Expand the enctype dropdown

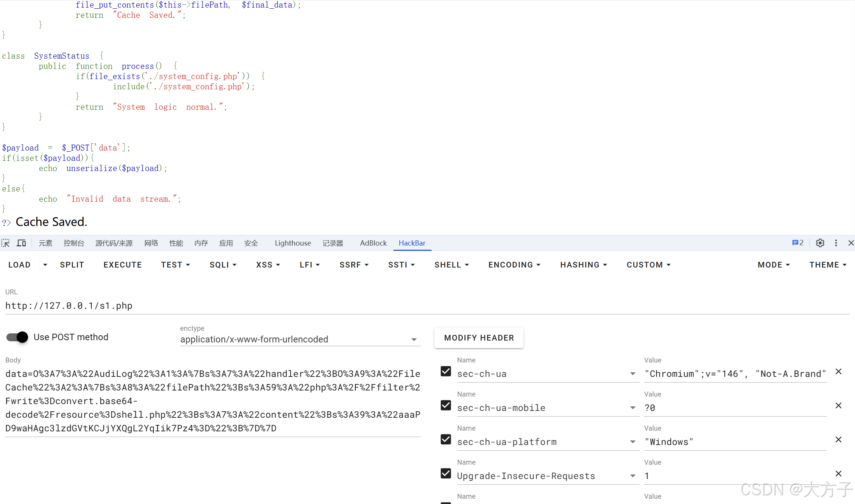point(414,339)
